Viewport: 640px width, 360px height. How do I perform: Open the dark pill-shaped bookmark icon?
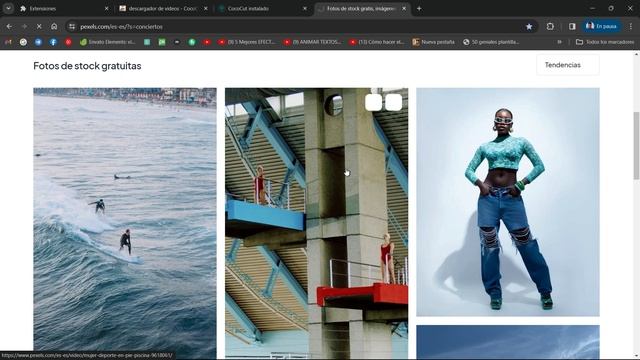[x=177, y=42]
